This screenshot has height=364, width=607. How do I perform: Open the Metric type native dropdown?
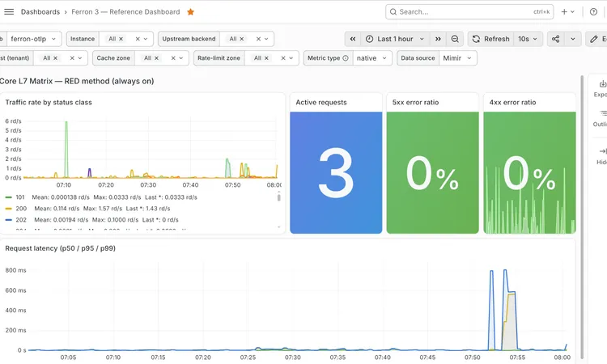click(x=372, y=58)
